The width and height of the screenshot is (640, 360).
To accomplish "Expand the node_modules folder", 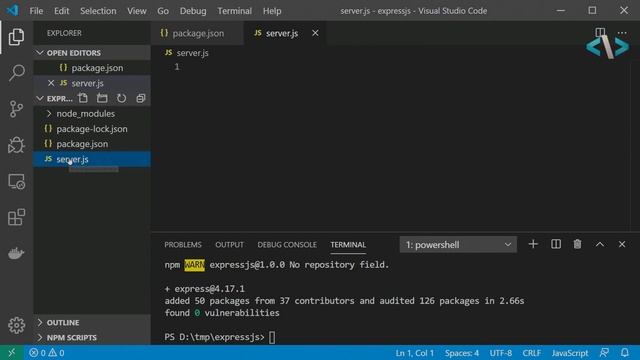I will (x=92, y=113).
